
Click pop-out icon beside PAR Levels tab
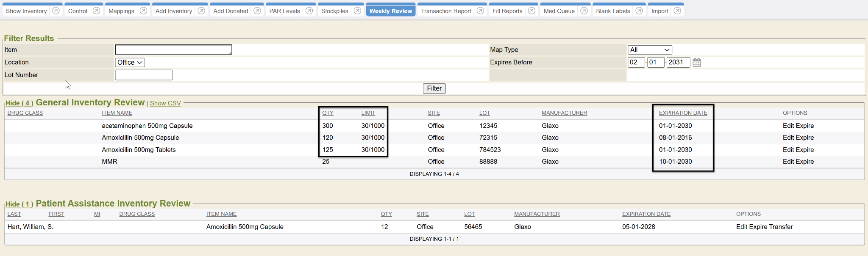click(309, 11)
